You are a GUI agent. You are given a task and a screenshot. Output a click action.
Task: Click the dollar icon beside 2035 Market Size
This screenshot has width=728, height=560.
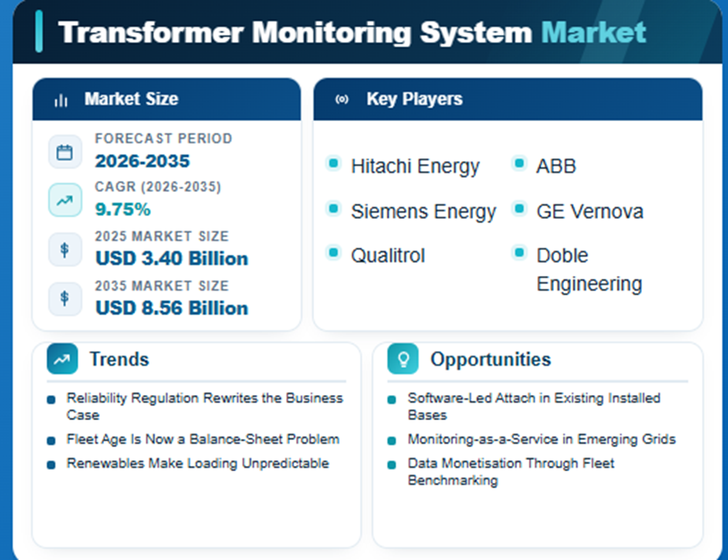(65, 298)
